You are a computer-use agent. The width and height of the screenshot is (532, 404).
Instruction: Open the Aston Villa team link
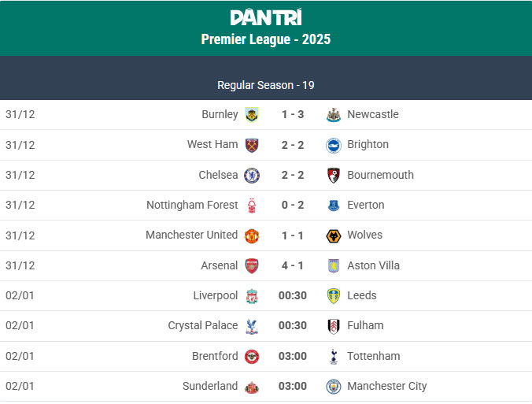373,265
